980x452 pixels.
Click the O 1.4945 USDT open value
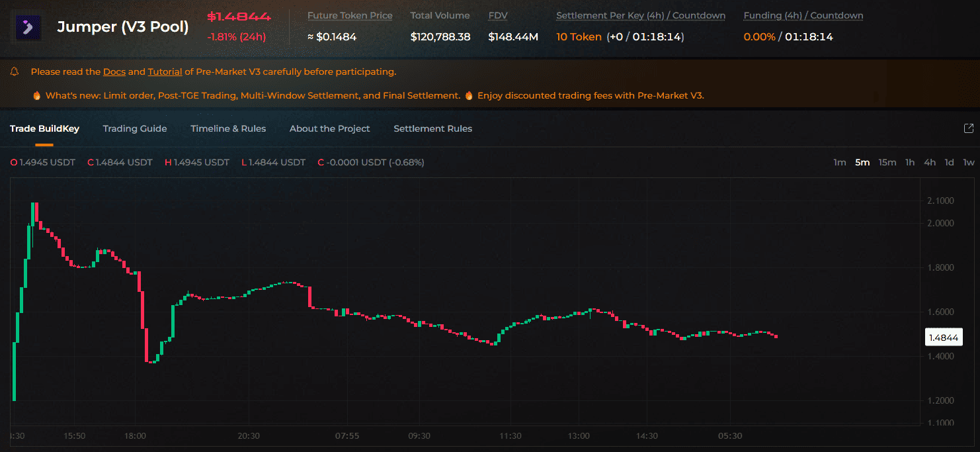43,162
